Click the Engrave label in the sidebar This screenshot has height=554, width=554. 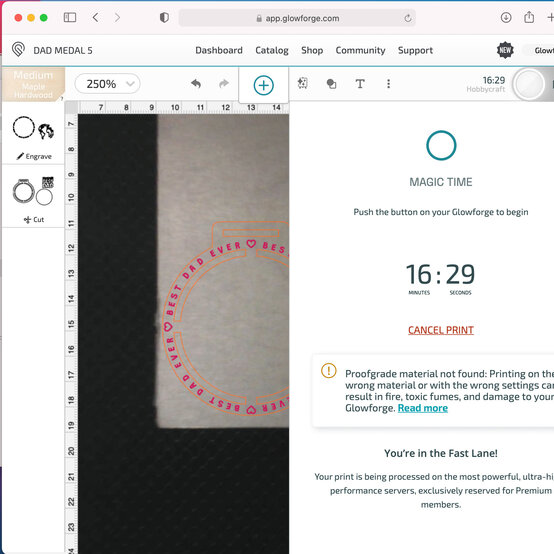click(34, 156)
